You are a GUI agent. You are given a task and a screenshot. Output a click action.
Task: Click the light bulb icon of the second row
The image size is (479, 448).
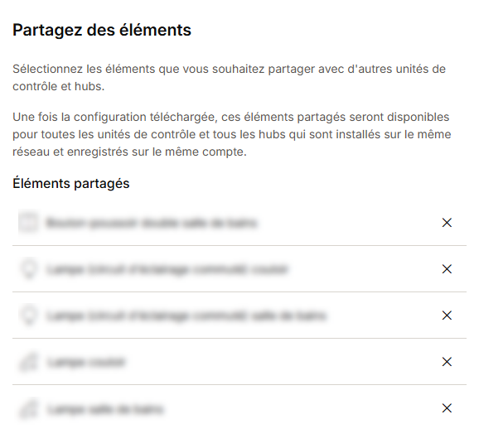click(29, 268)
